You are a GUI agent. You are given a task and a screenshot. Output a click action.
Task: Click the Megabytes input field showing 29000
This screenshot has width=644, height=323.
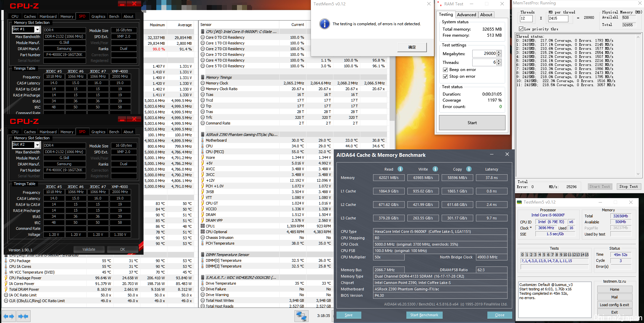tap(484, 53)
